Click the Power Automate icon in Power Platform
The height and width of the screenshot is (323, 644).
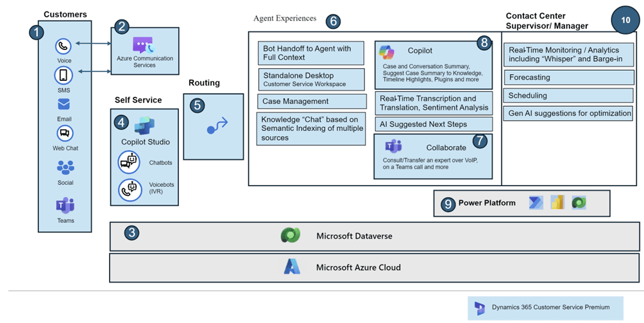(536, 202)
